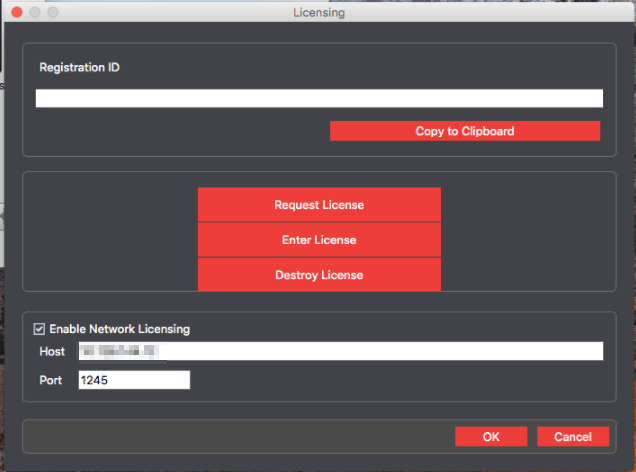Focus the Registration ID text field

tap(319, 98)
